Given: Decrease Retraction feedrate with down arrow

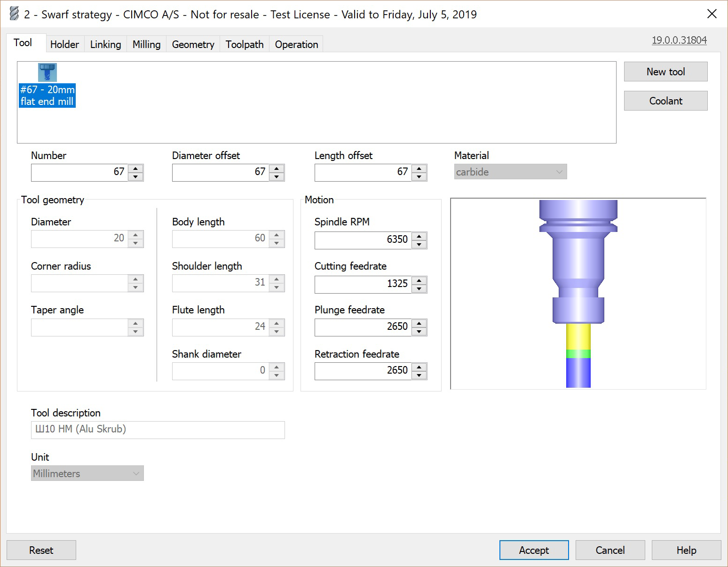Looking at the screenshot, I should pyautogui.click(x=419, y=375).
